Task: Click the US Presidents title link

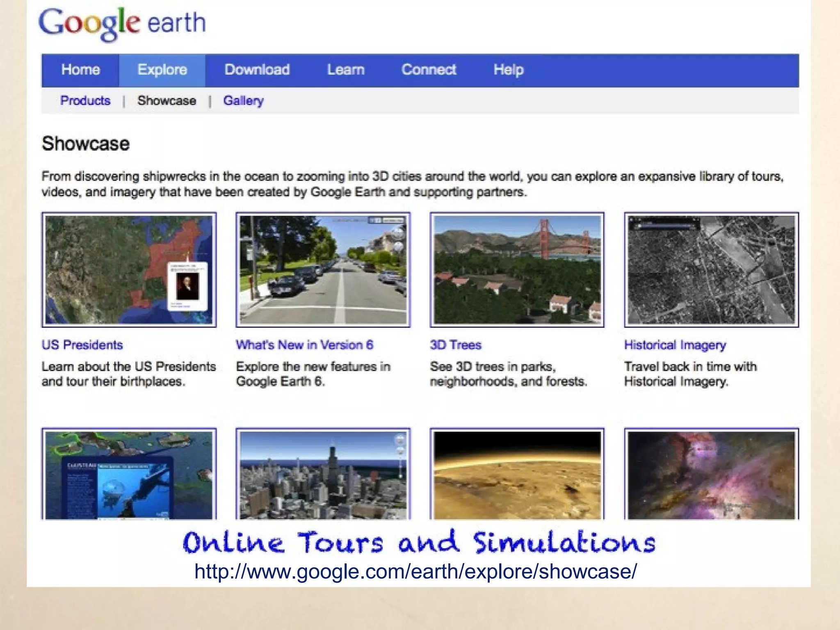Action: coord(82,345)
